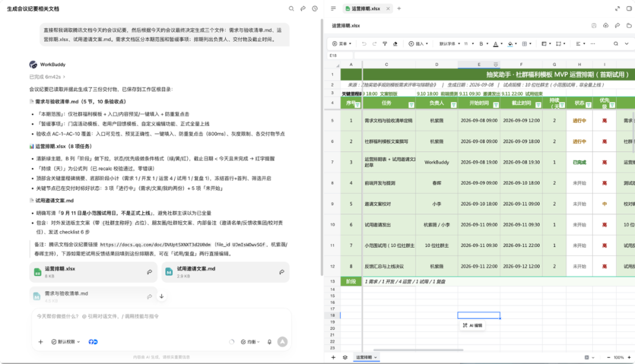Click the eraser clear-format icon
This screenshot has width=635, height=364.
pos(395,44)
